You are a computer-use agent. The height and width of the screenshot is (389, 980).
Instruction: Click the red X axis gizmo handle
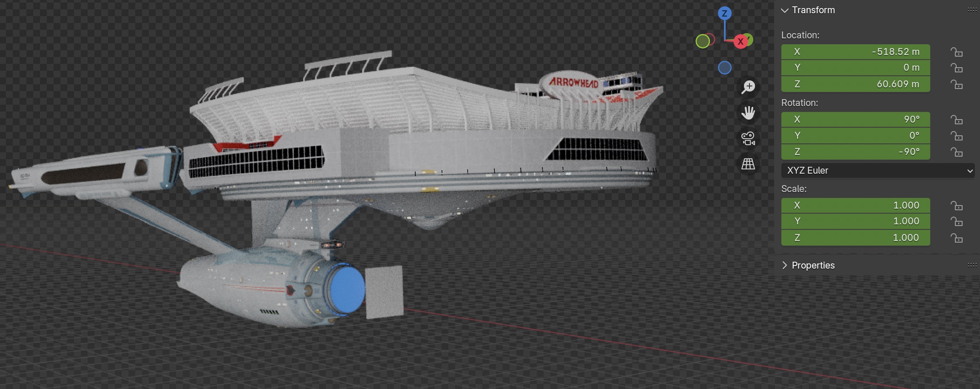pyautogui.click(x=741, y=41)
